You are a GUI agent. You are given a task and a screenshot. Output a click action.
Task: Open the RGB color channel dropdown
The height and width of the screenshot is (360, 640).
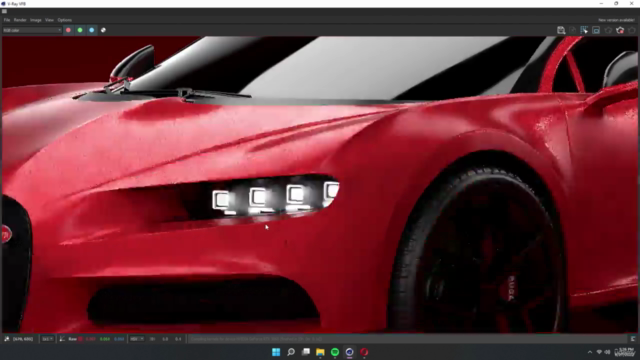click(32, 30)
